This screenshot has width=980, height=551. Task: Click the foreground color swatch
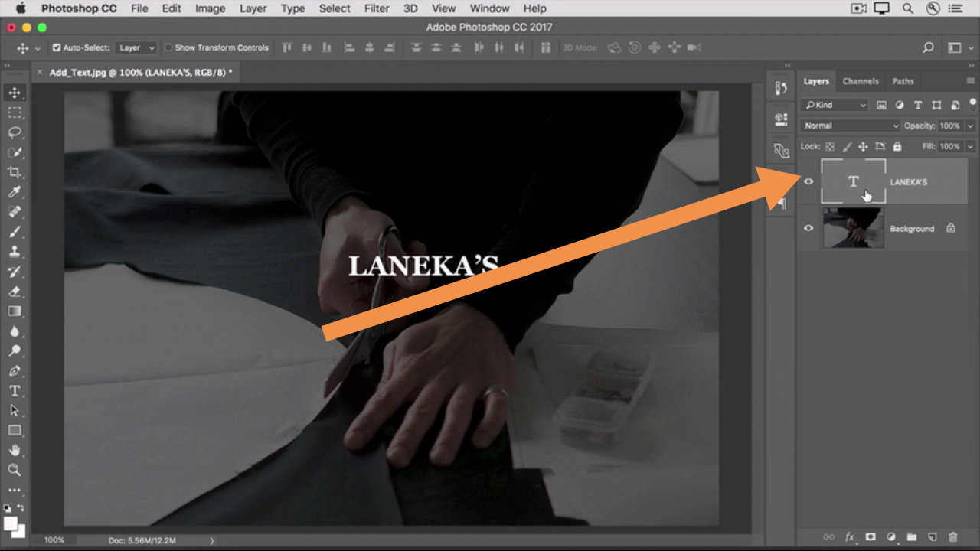tap(11, 524)
